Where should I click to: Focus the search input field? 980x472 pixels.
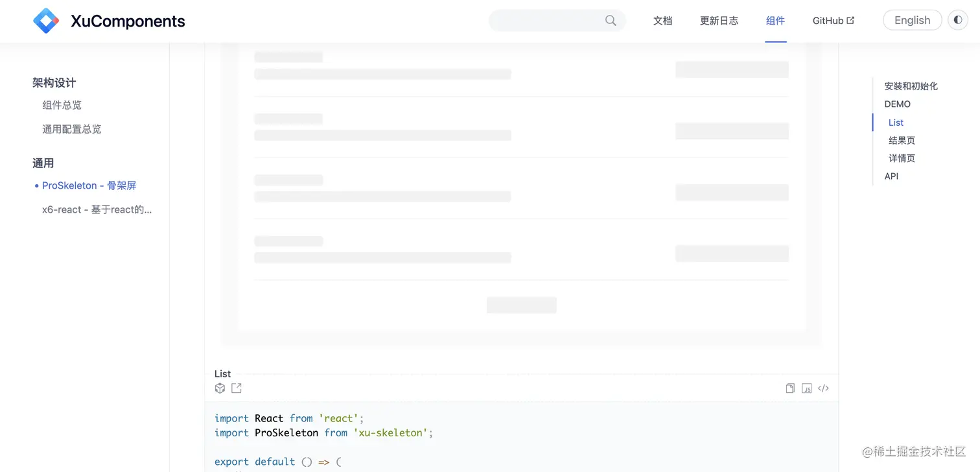[x=557, y=21]
